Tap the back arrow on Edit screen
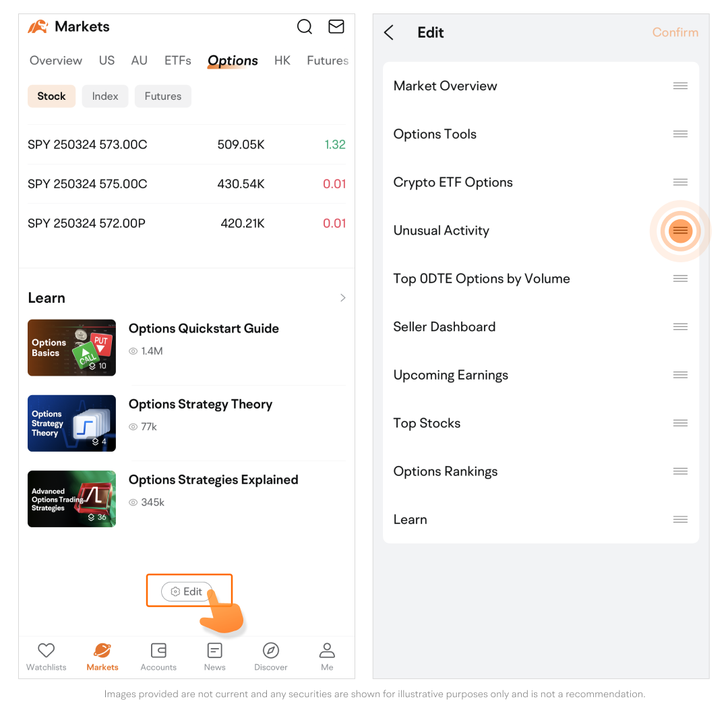The width and height of the screenshot is (728, 708). click(389, 32)
